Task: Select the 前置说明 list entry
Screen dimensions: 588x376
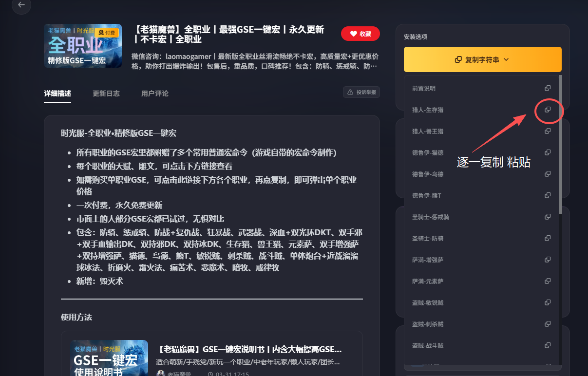Action: coord(481,88)
